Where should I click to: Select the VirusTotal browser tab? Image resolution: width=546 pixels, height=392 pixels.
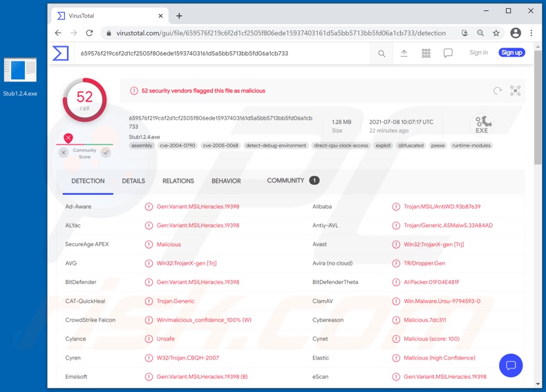pyautogui.click(x=110, y=16)
